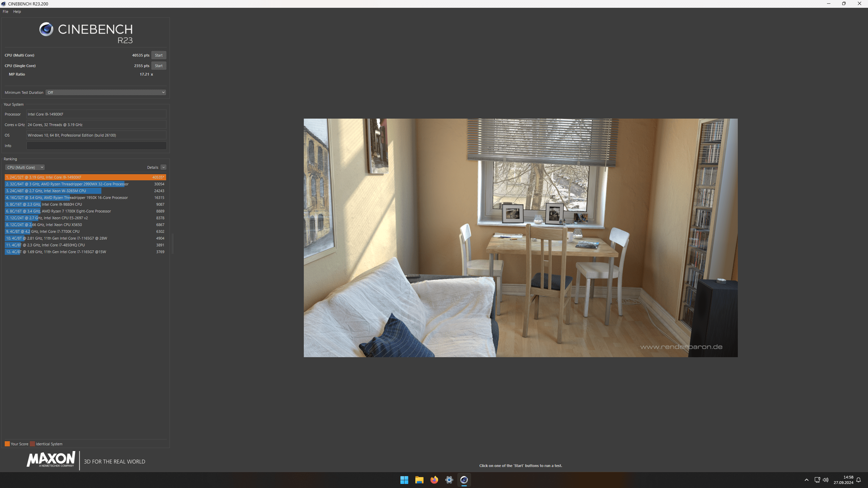
Task: Open Minimum Test Duration dropdown
Action: coord(106,93)
